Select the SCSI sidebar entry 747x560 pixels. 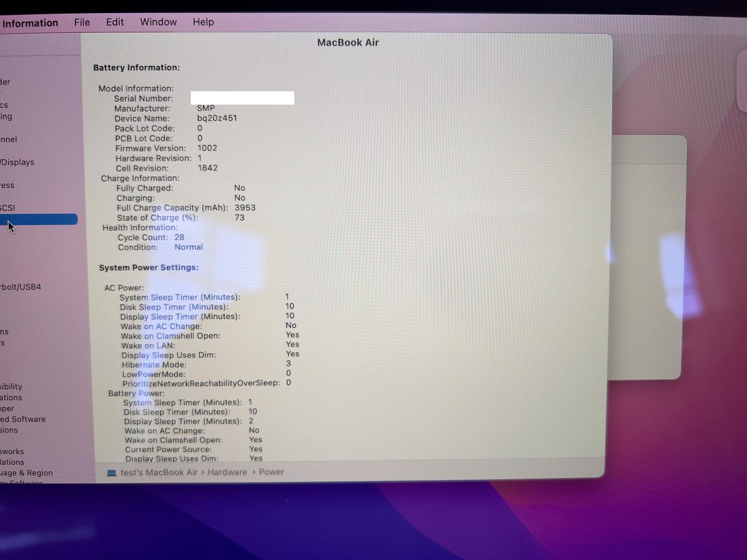click(x=7, y=208)
